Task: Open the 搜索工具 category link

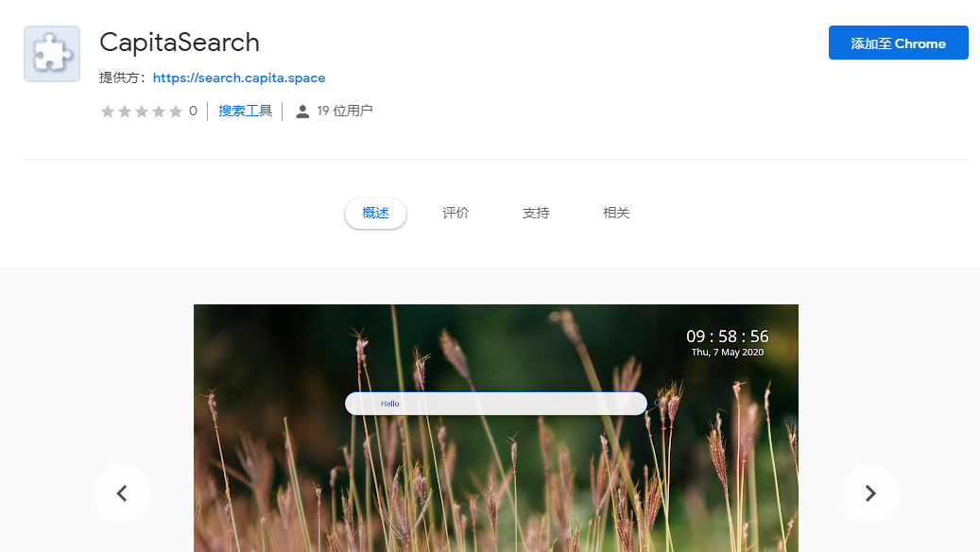Action: (x=245, y=111)
